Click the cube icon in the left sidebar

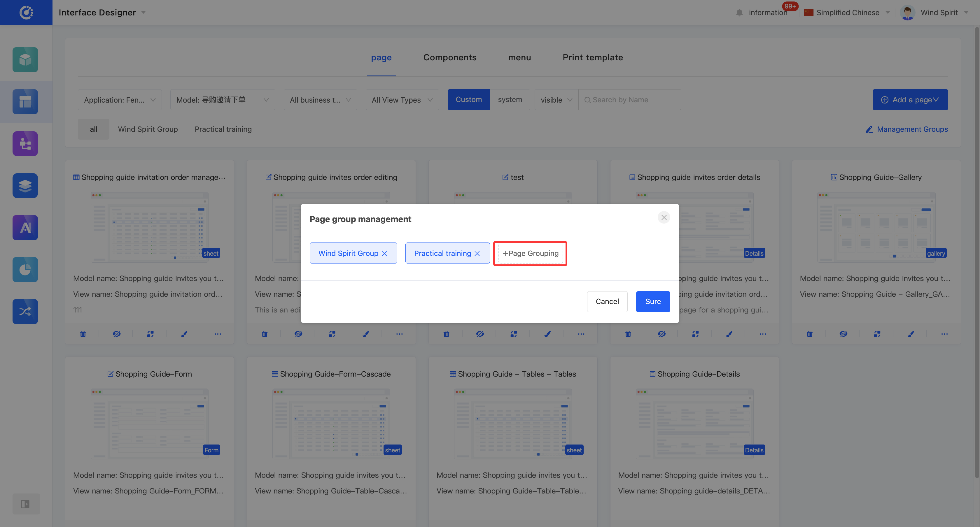pos(25,60)
